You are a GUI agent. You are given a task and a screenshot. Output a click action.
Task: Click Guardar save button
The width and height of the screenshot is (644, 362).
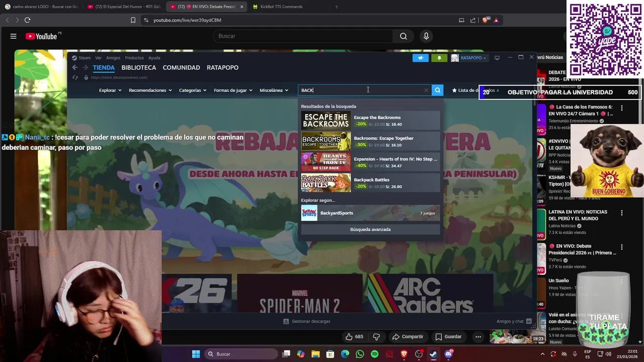coord(448,337)
